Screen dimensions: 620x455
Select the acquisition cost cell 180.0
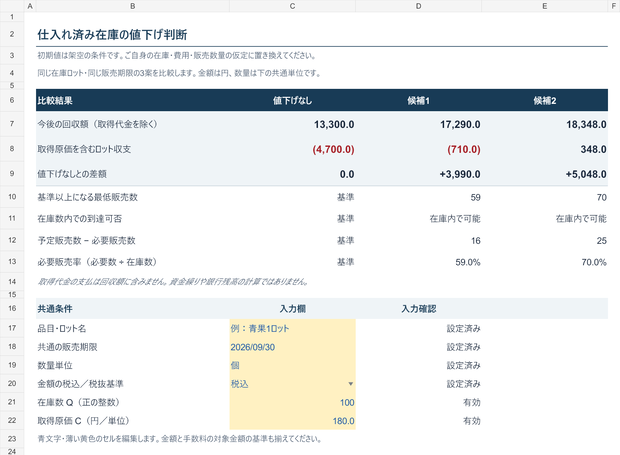point(293,421)
